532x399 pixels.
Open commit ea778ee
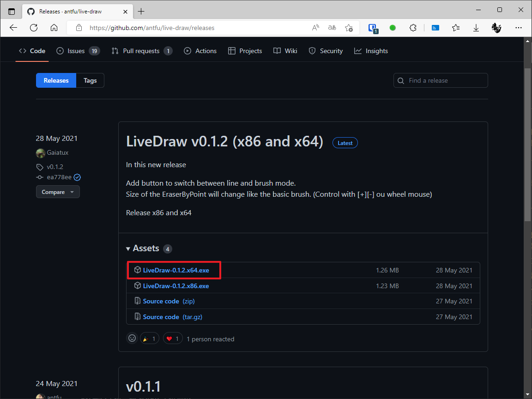(59, 177)
